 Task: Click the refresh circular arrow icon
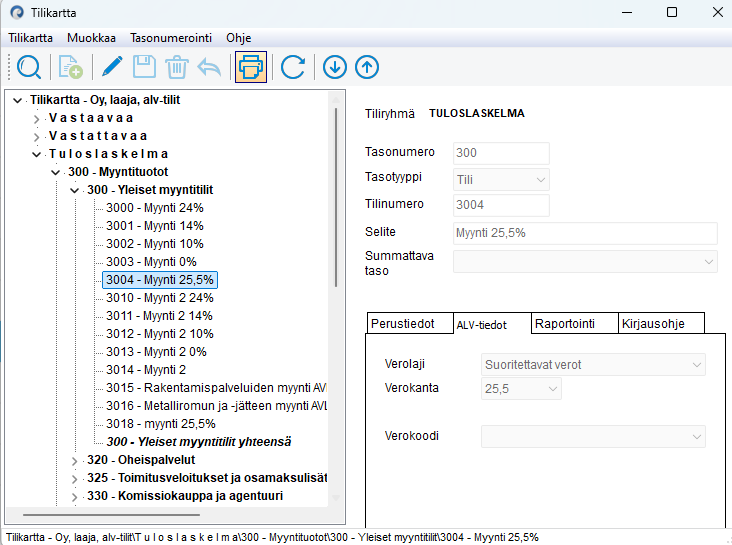[293, 67]
